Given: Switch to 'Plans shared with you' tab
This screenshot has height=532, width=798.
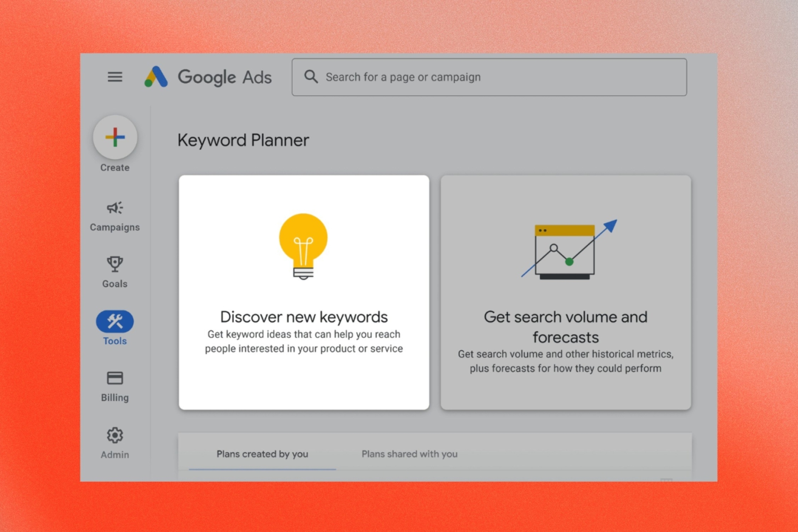Looking at the screenshot, I should (410, 454).
